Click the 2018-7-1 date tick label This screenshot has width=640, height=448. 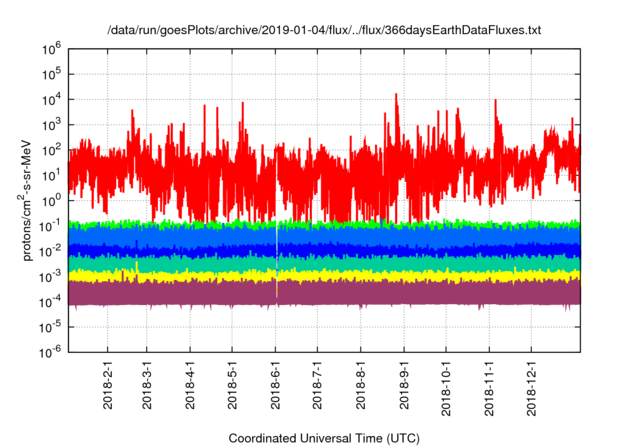(317, 385)
